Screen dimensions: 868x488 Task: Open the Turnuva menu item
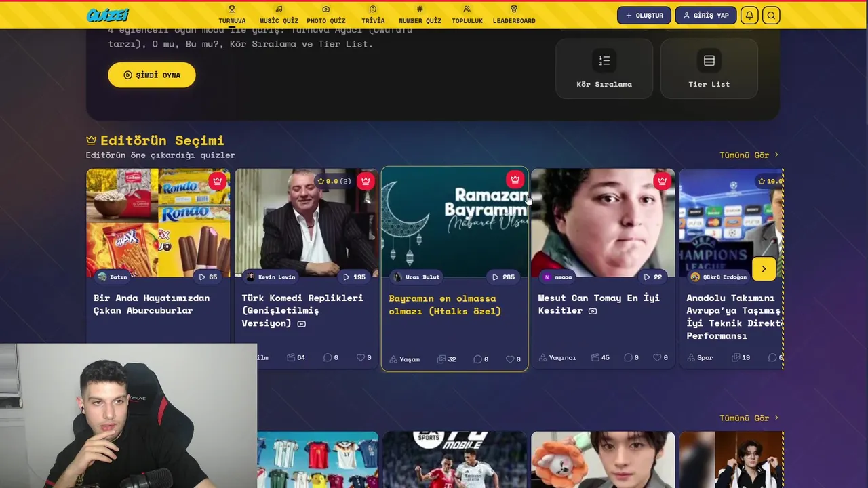232,15
